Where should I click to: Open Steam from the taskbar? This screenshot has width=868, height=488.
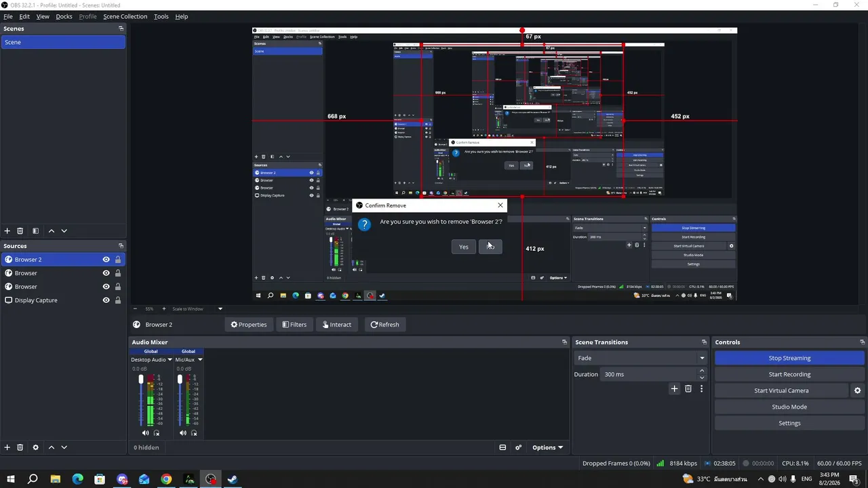[x=233, y=479]
